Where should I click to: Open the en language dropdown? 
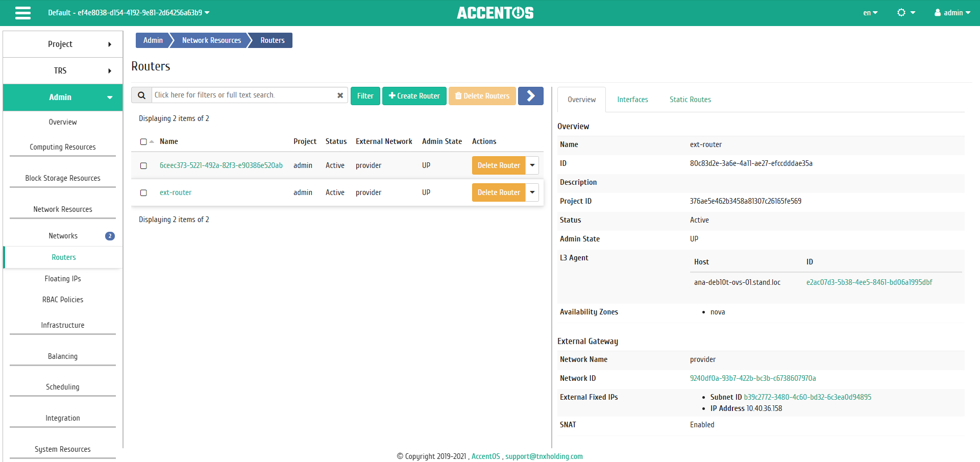[x=870, y=13]
